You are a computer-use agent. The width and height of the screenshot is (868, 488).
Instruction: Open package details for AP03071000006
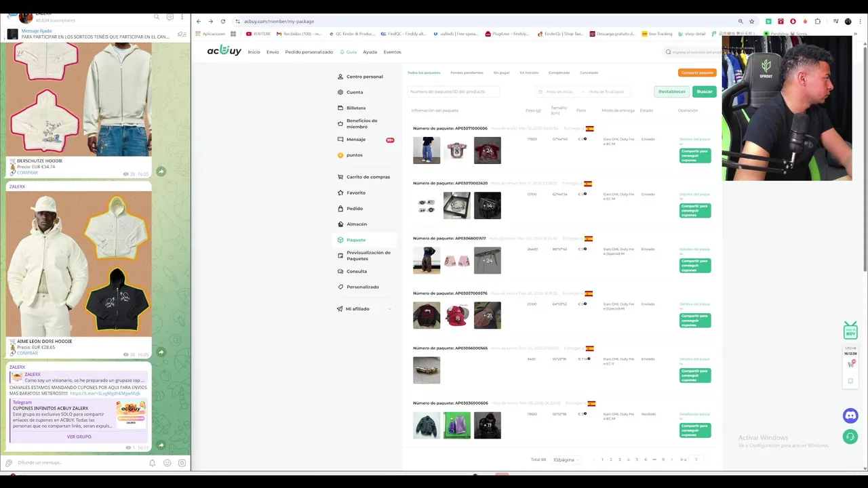pyautogui.click(x=694, y=140)
